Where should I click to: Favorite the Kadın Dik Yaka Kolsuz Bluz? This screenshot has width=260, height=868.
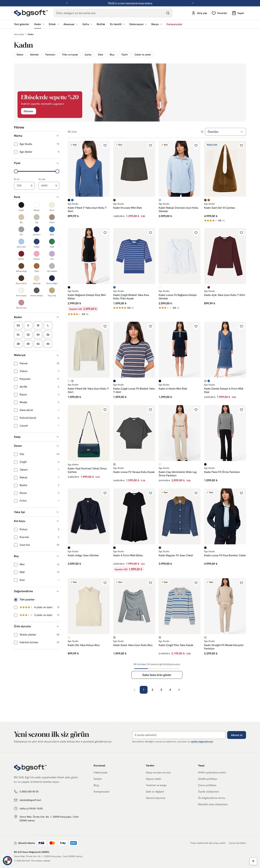(105, 583)
